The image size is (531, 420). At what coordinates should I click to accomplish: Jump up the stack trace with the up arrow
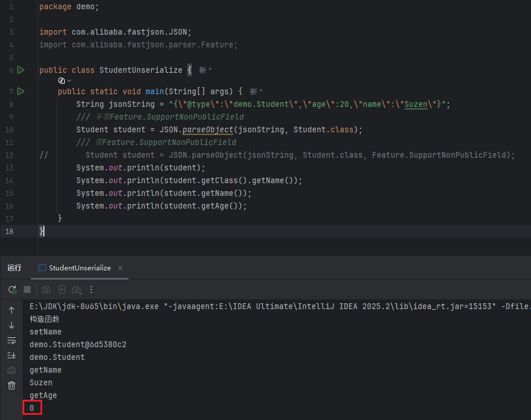[x=12, y=310]
